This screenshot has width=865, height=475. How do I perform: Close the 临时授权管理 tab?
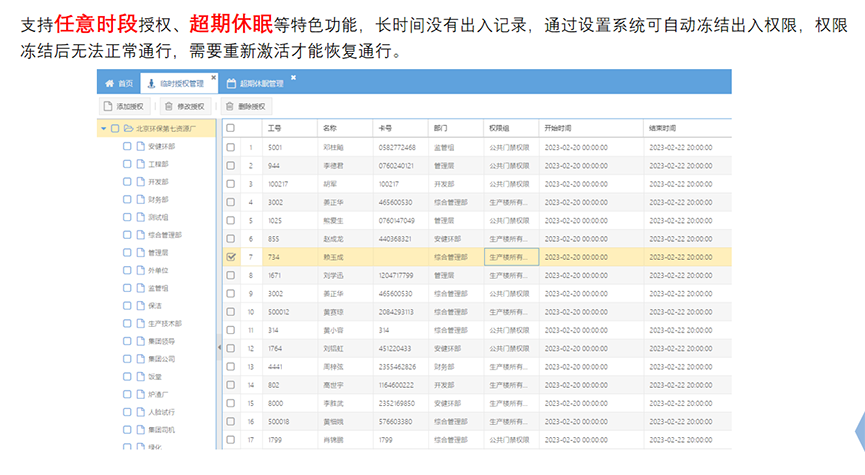tap(213, 77)
